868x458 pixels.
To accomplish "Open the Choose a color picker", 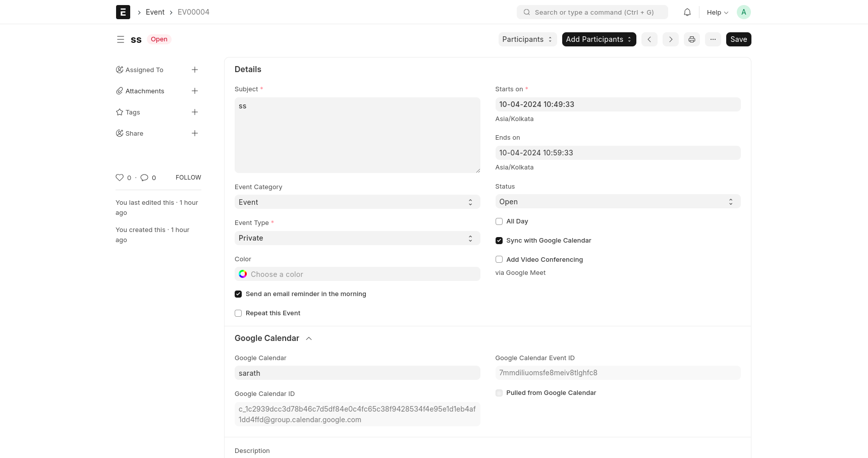I will pos(357,274).
